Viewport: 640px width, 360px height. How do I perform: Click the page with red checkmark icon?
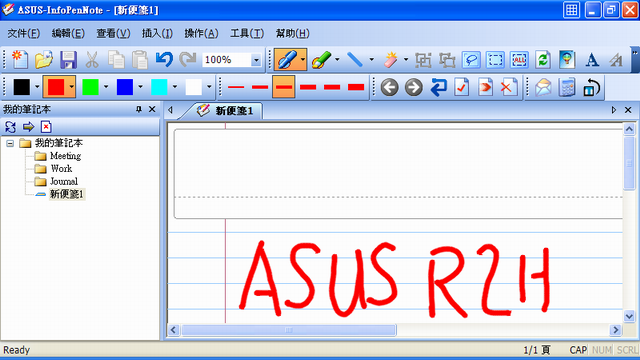[462, 87]
